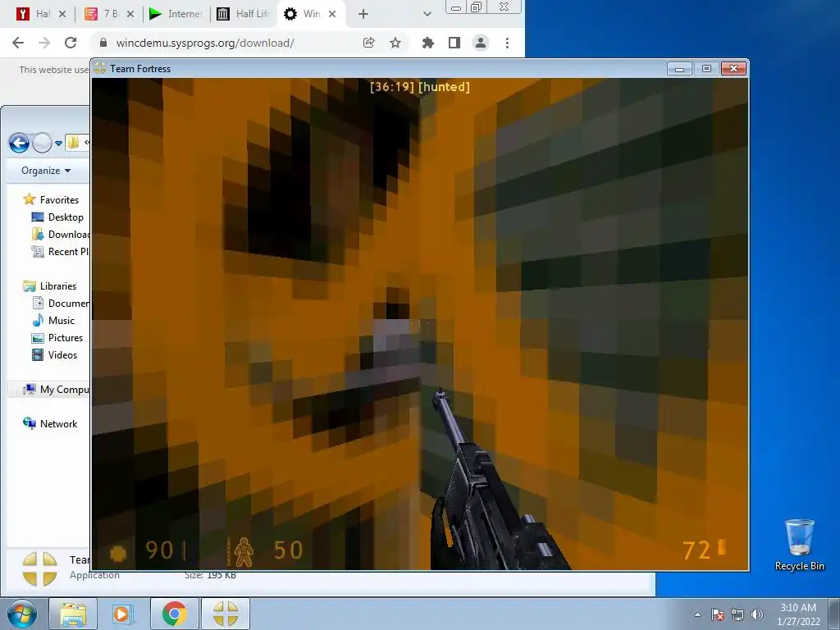Image resolution: width=840 pixels, height=630 pixels.
Task: Go back in Chrome browser
Action: pos(18,43)
